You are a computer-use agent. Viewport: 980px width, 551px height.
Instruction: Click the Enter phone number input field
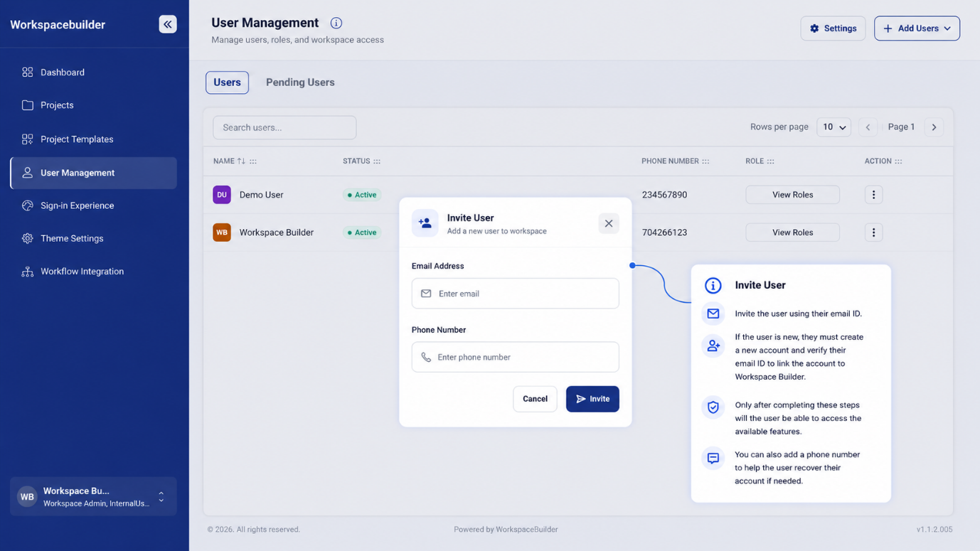point(515,358)
